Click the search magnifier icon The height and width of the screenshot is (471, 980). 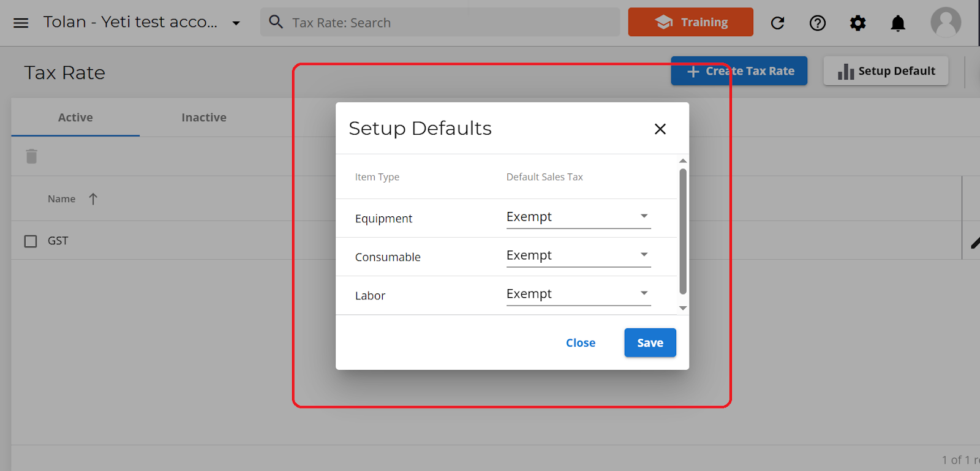(x=276, y=22)
